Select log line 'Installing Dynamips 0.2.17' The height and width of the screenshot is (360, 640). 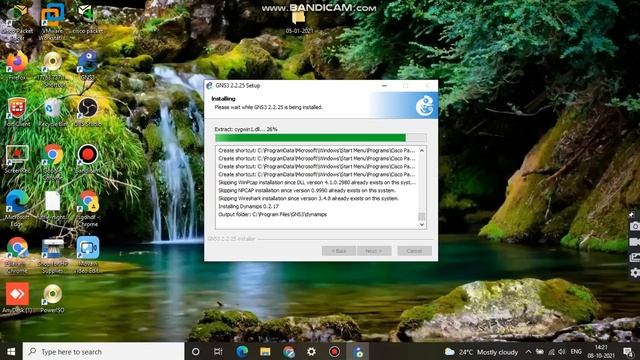coord(249,206)
